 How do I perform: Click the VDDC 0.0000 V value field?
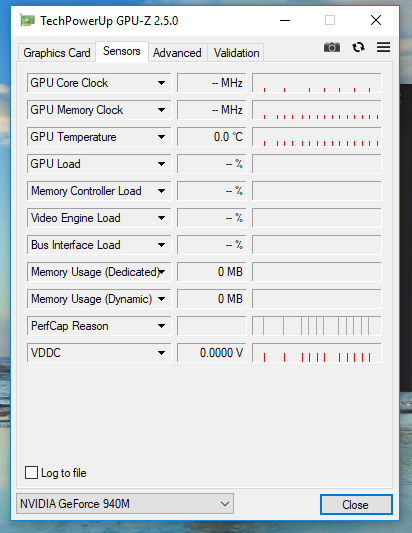211,353
